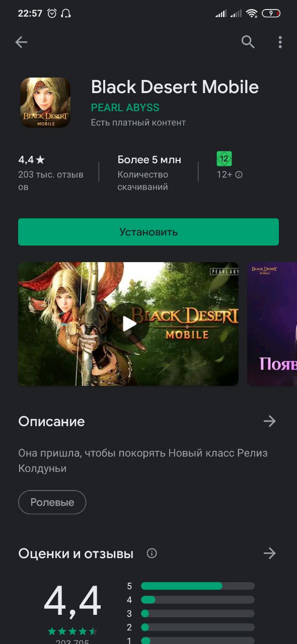Tap the back arrow icon
Image resolution: width=297 pixels, height=644 pixels.
(21, 42)
